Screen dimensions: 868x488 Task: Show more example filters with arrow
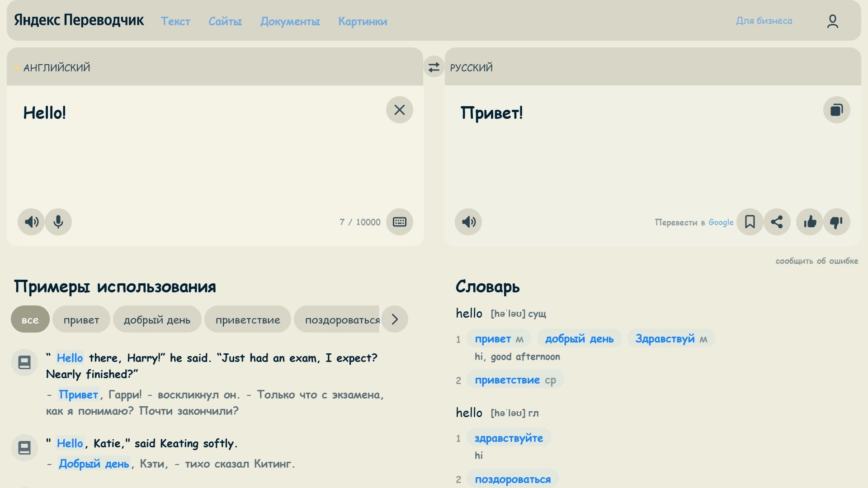(395, 319)
